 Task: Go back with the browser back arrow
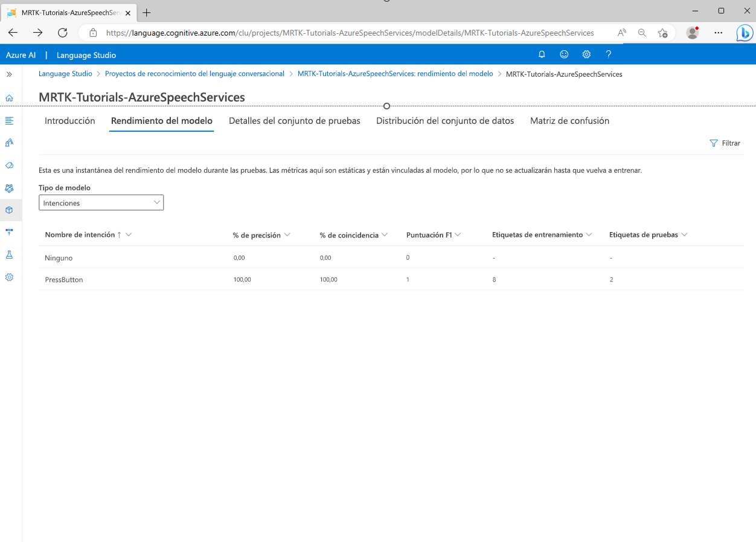point(13,33)
